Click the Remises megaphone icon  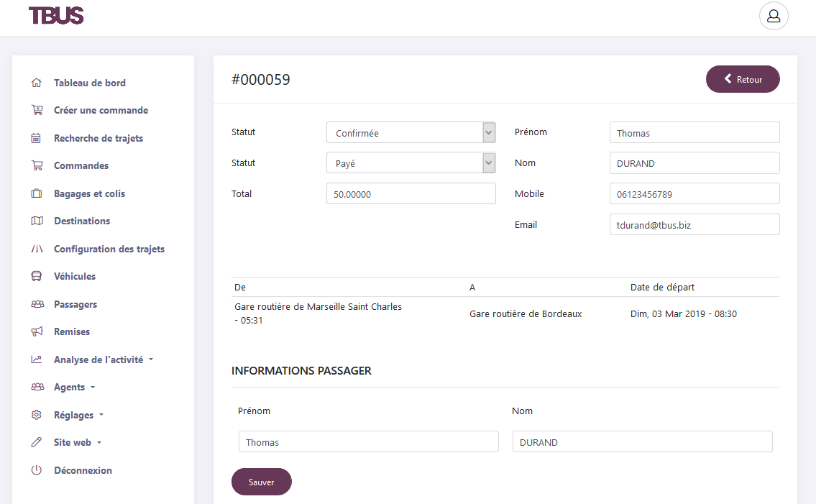click(37, 331)
